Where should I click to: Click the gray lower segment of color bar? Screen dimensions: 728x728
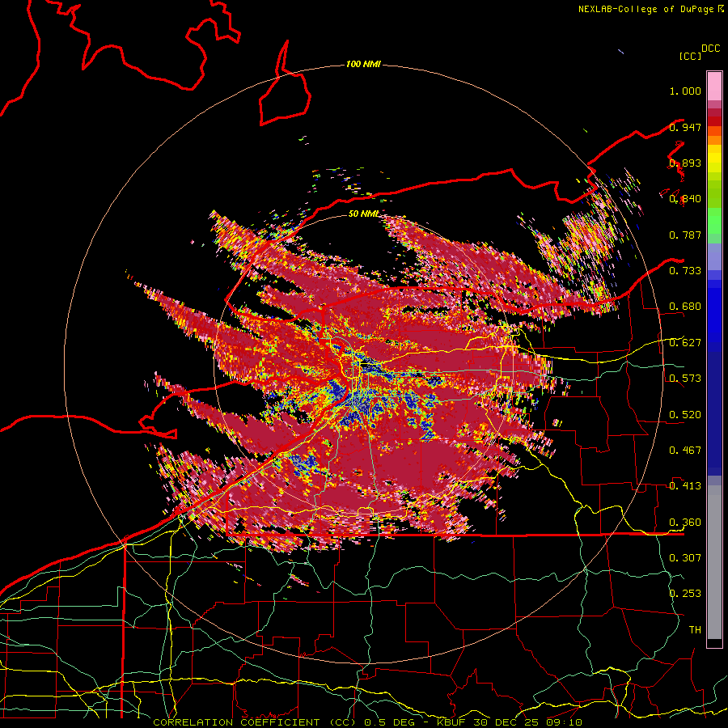coord(714,562)
